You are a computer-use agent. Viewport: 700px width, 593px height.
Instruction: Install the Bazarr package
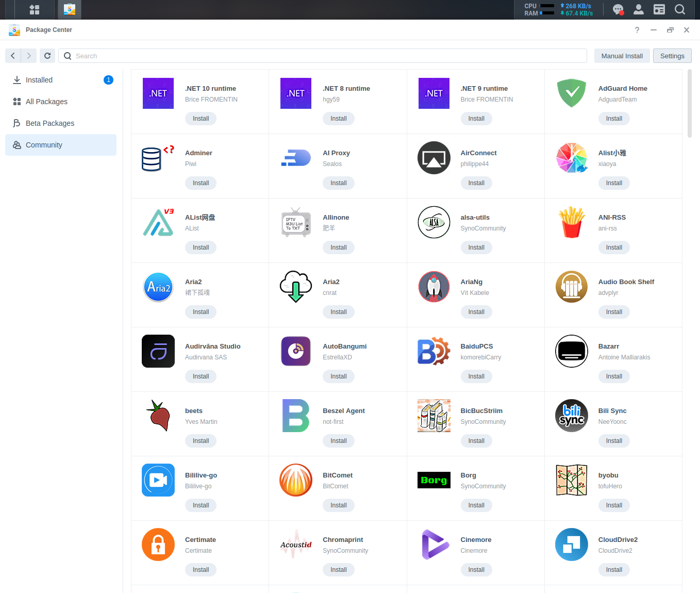coord(614,376)
